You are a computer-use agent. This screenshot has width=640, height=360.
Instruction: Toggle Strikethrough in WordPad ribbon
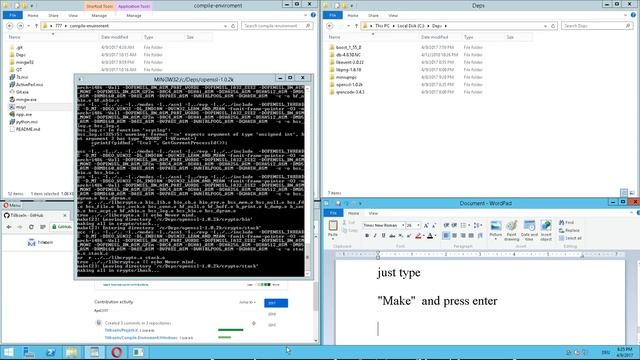tap(392, 236)
